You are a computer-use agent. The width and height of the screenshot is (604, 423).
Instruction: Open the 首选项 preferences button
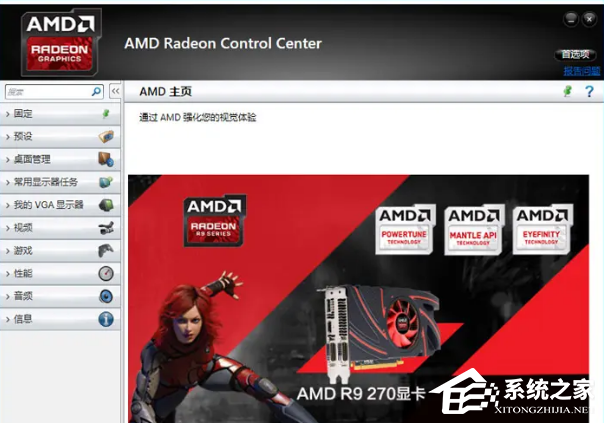tap(575, 55)
